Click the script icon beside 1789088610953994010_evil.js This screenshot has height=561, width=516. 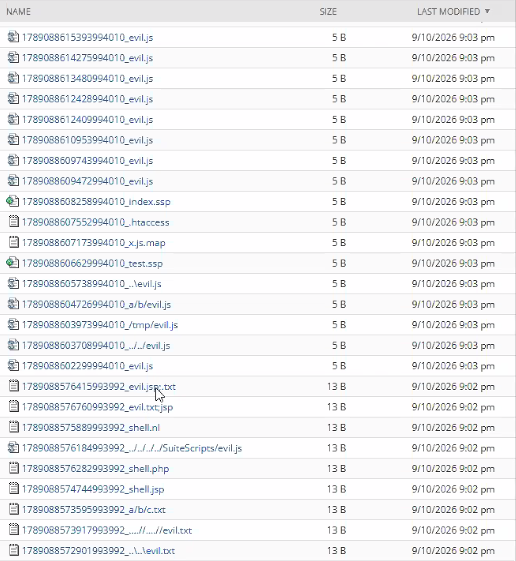(x=13, y=140)
